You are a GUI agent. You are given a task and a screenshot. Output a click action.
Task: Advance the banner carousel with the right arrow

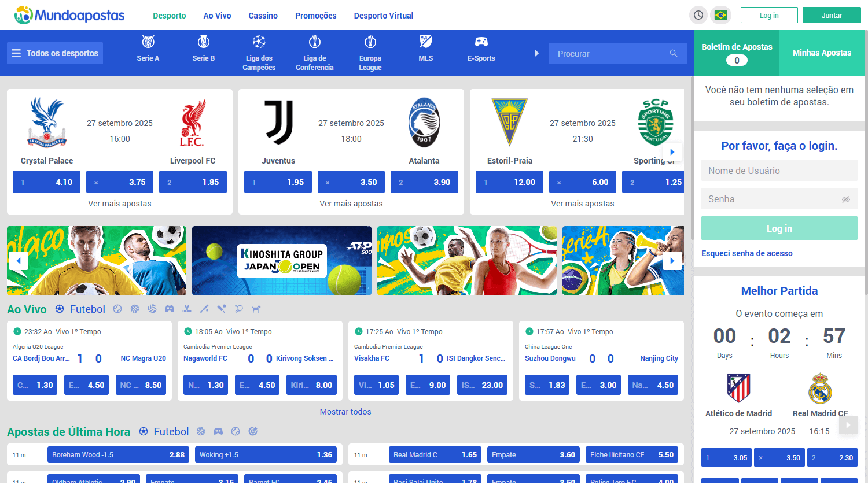(x=672, y=261)
